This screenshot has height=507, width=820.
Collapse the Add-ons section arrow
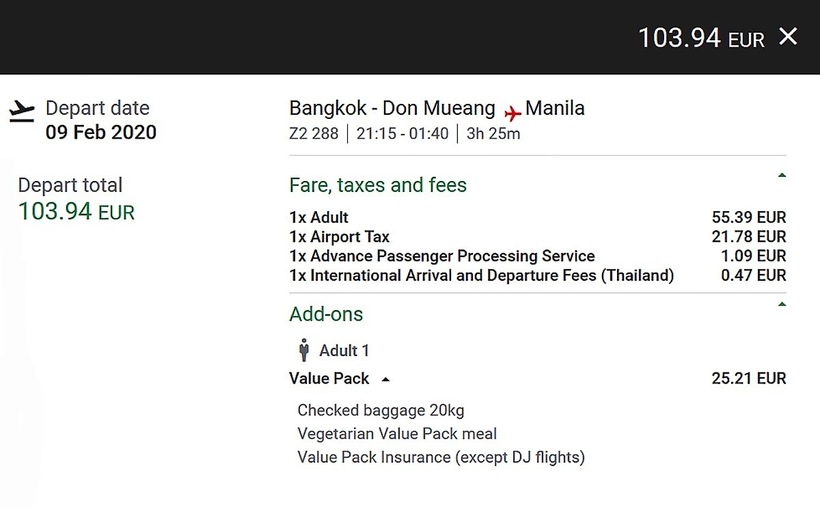click(x=781, y=304)
